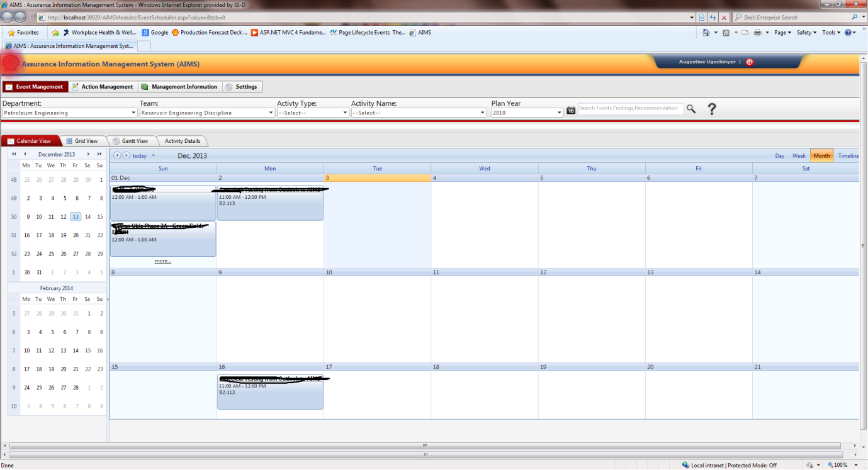The width and height of the screenshot is (868, 470).
Task: Open the Action Management menu
Action: tap(102, 87)
